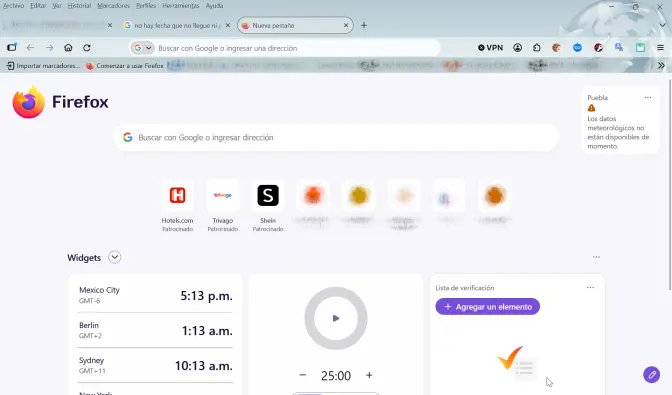Click the weather warning icon
The width and height of the screenshot is (672, 395).
[591, 108]
